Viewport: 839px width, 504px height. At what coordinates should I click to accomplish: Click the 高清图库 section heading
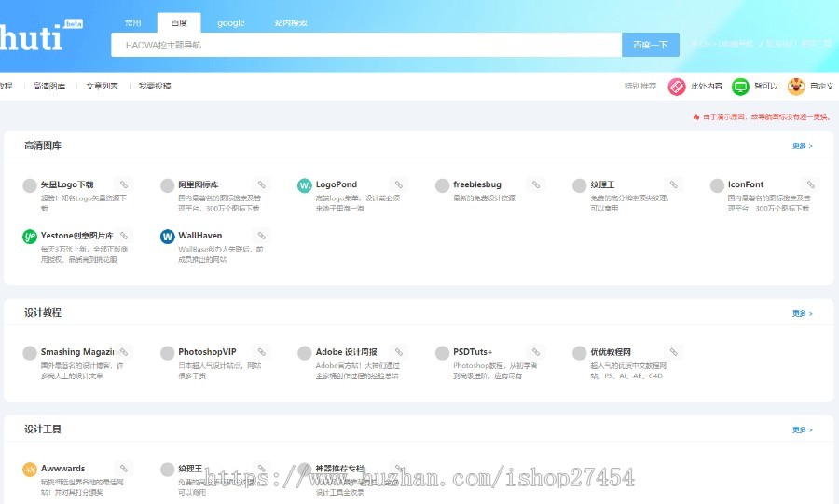point(43,145)
